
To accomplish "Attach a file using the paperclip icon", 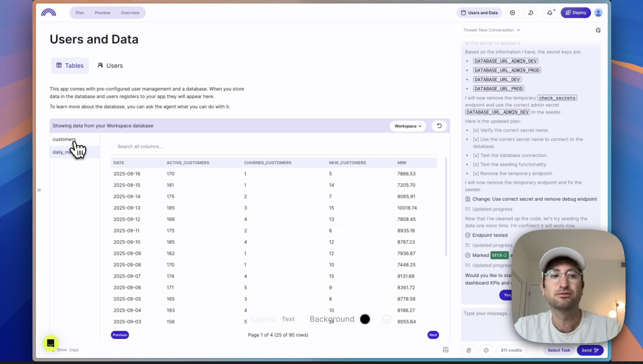I will coord(469,350).
